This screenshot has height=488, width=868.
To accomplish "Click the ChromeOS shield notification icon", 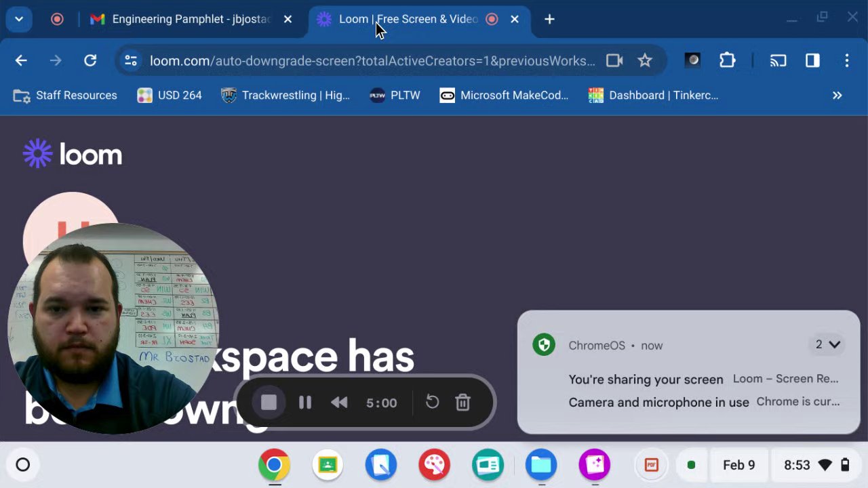I will [544, 345].
